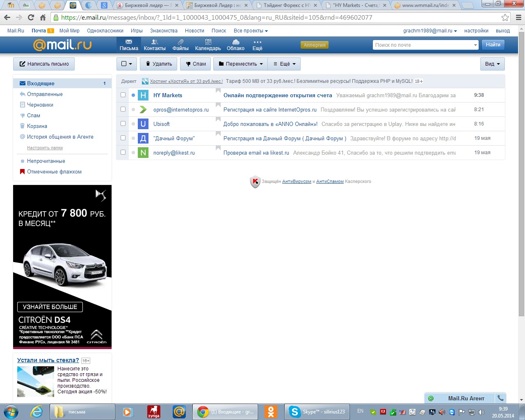
Task: Click the настройки link
Action: coord(476,31)
